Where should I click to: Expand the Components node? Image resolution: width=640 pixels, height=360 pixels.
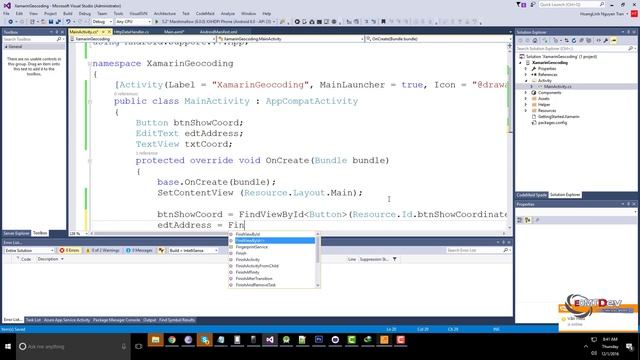click(x=526, y=93)
